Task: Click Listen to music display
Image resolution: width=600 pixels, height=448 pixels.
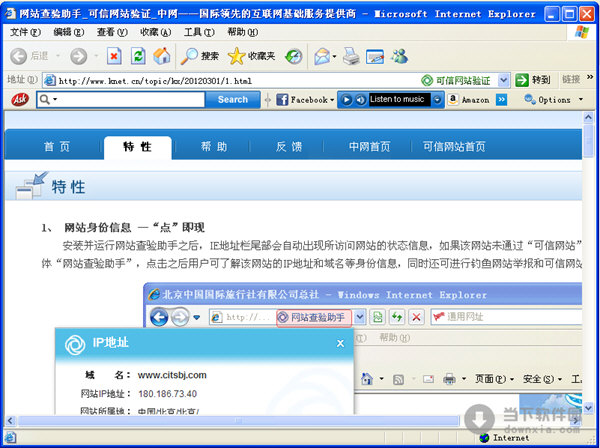Action: [399, 99]
